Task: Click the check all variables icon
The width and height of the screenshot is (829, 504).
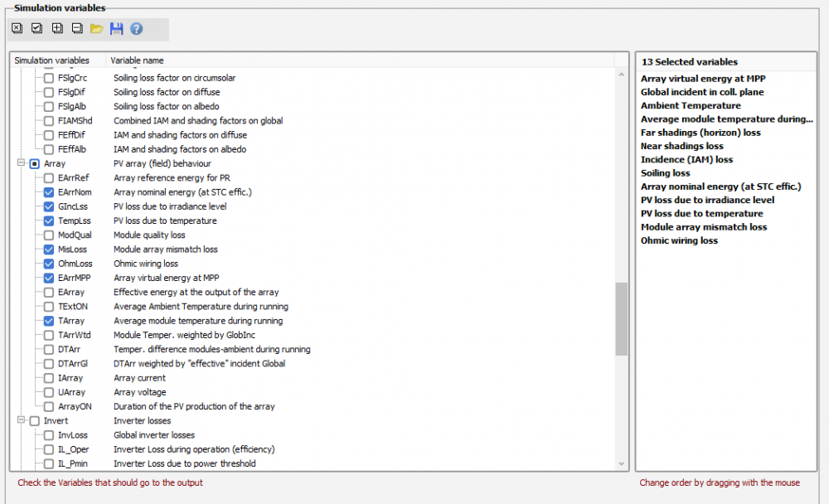Action: click(37, 28)
